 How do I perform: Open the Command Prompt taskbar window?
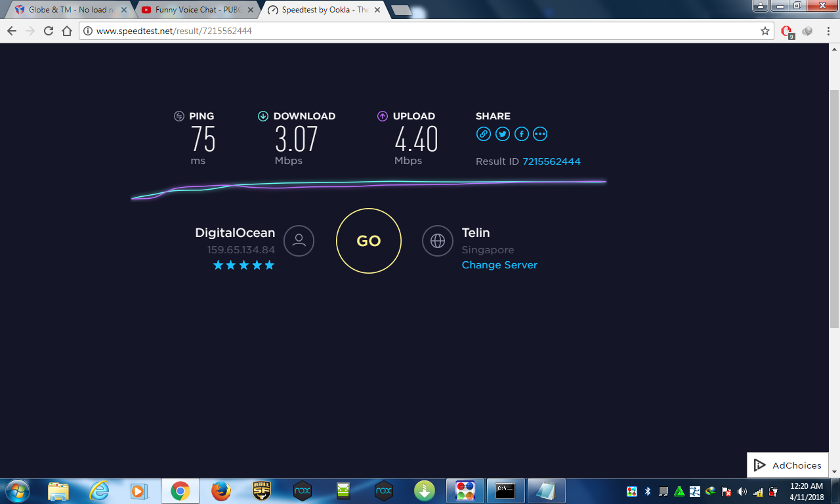coord(506,491)
